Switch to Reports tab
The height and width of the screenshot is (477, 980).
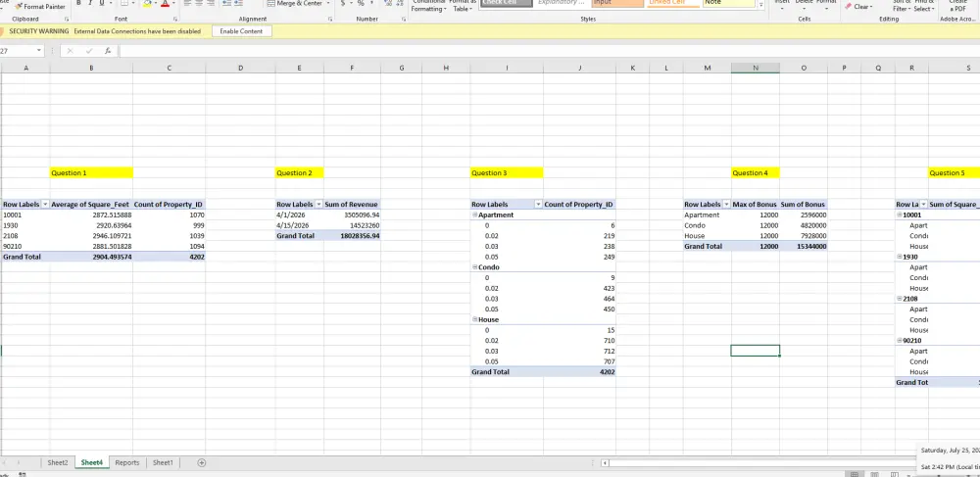point(126,462)
